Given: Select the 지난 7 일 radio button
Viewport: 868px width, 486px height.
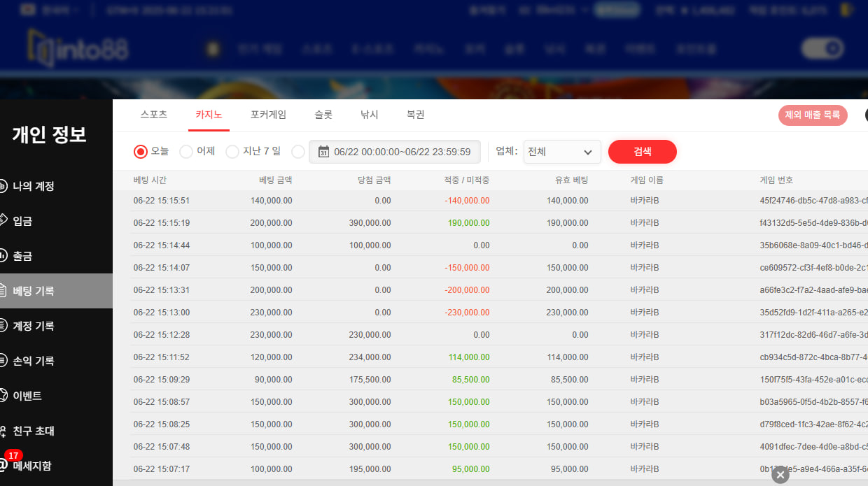Looking at the screenshot, I should point(232,152).
